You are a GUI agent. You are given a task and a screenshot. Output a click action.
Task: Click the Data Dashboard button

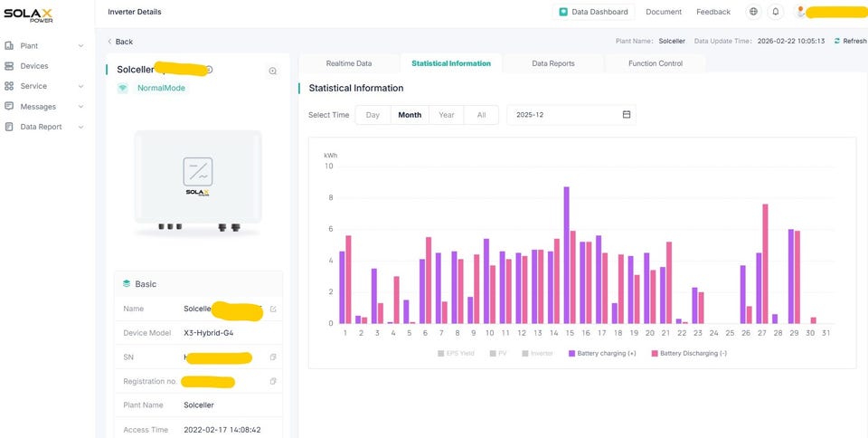[593, 12]
